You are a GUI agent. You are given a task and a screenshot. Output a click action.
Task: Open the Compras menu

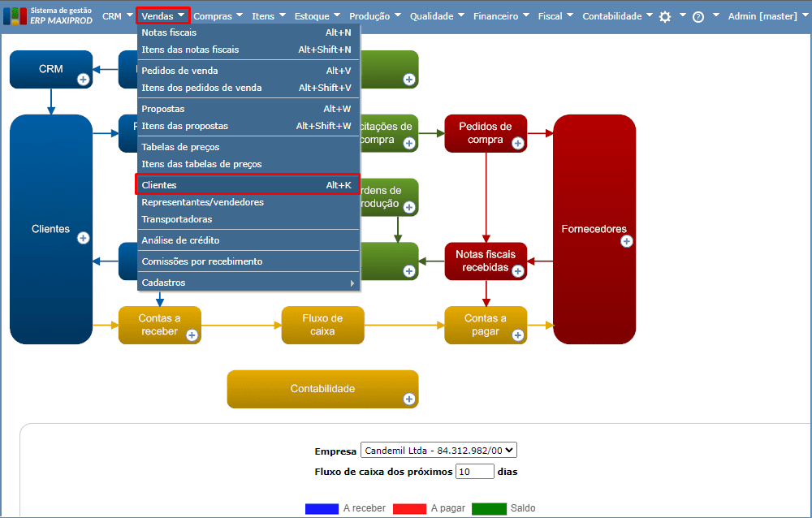(x=218, y=16)
